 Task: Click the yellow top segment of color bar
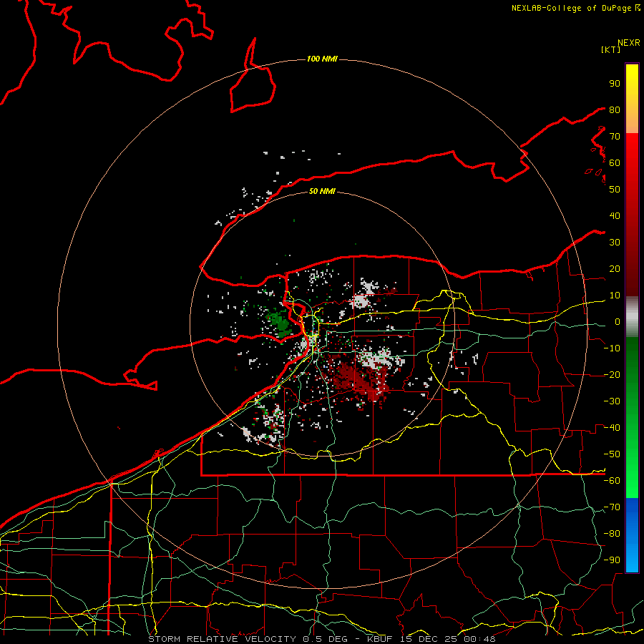(632, 99)
